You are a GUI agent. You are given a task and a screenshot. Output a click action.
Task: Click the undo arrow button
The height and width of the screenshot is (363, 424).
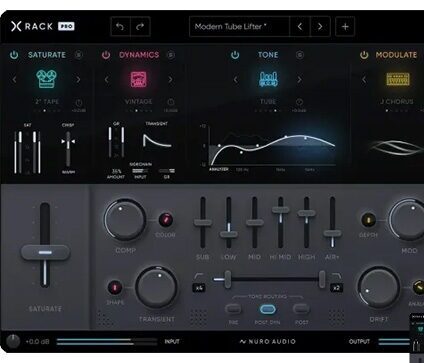point(120,26)
